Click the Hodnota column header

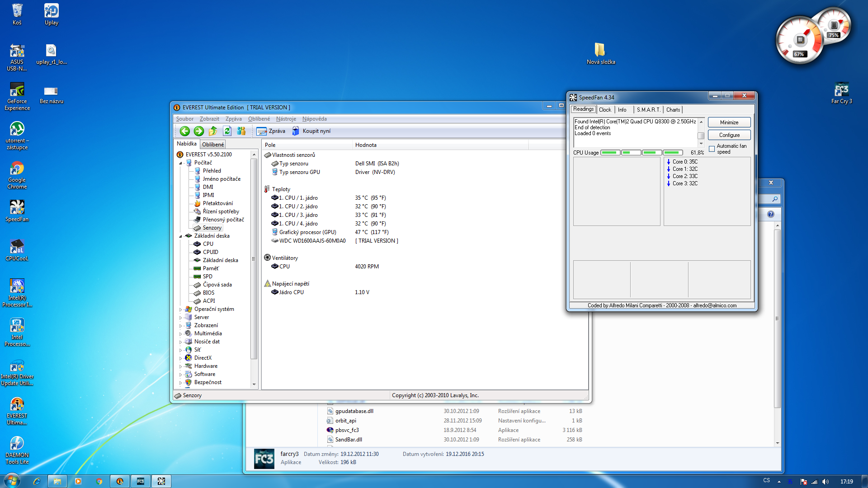click(366, 145)
